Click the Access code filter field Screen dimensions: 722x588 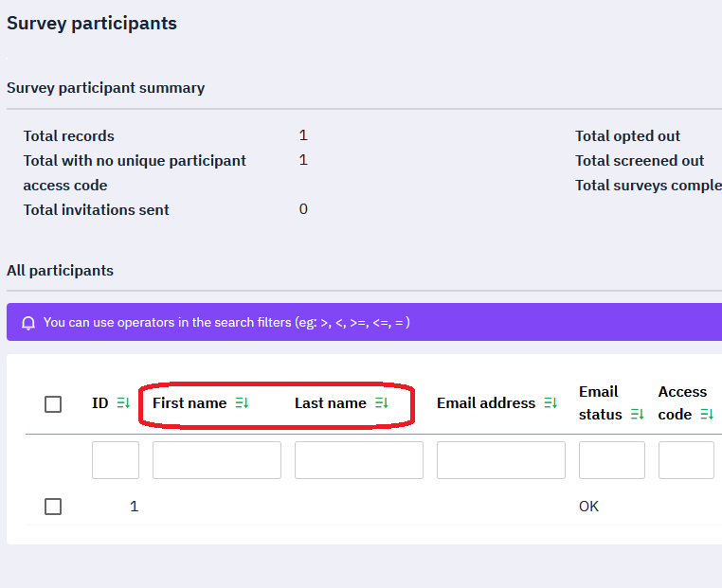click(686, 460)
